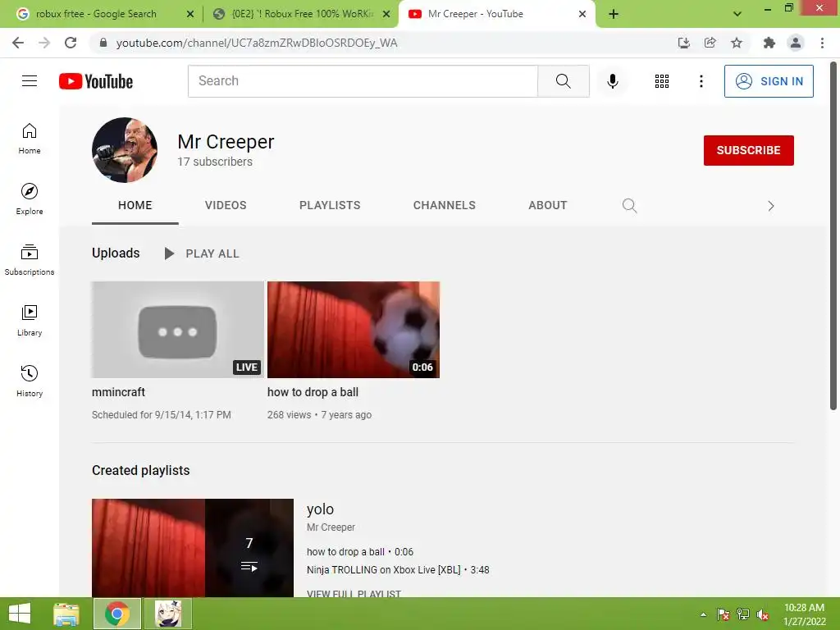This screenshot has height=630, width=840.
Task: Open the soccer ball video thumbnail
Action: point(354,330)
